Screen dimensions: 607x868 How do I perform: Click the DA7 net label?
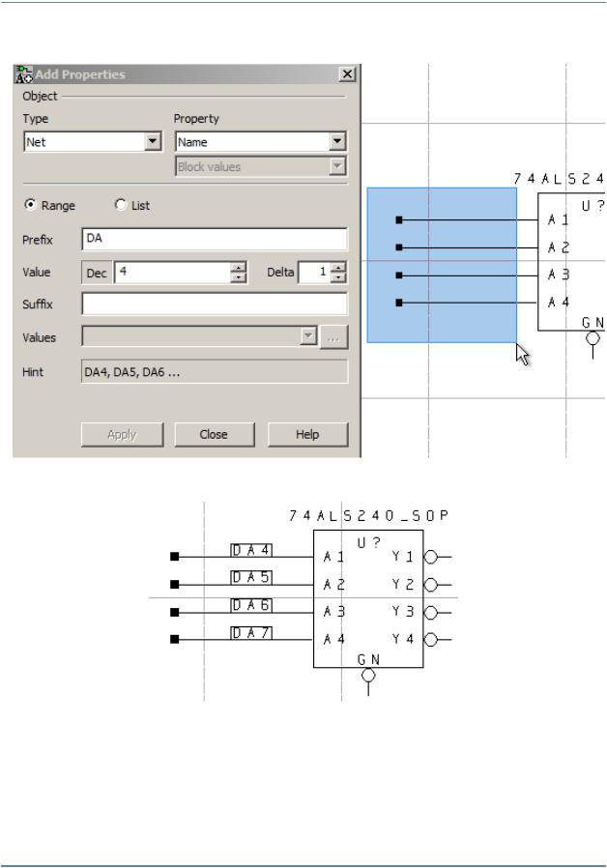pos(251,633)
